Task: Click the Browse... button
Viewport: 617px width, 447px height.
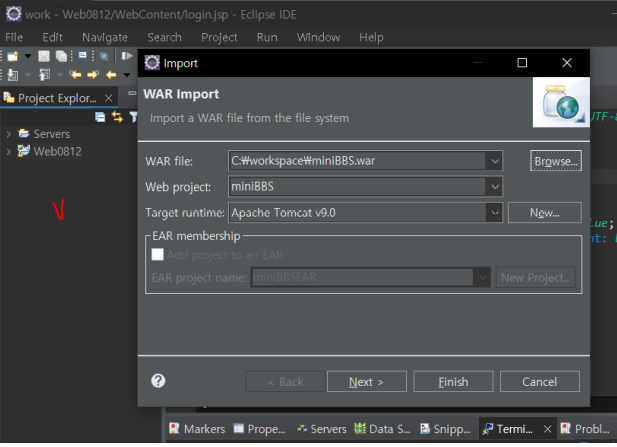Action: (556, 161)
